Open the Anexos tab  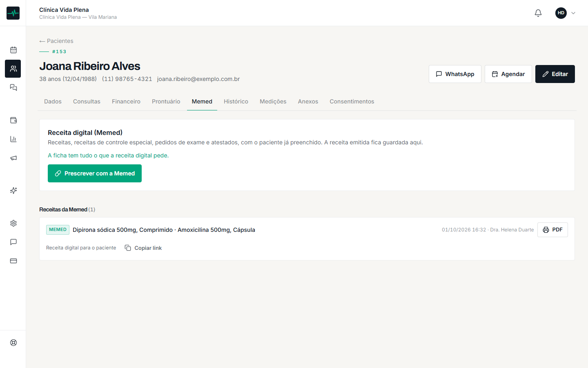point(308,101)
